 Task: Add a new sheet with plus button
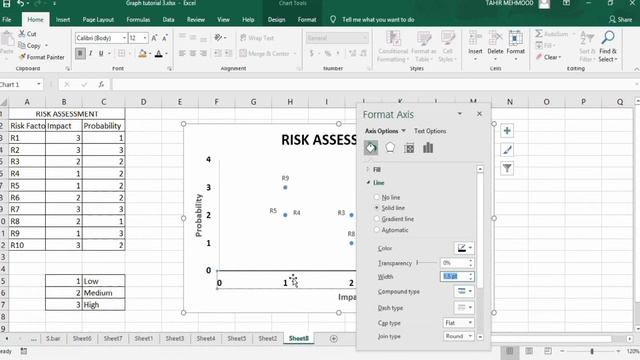[x=333, y=339]
